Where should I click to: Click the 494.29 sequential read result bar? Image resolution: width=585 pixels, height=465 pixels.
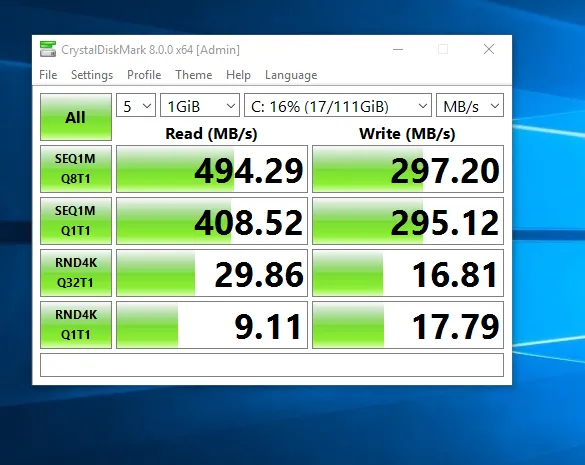[x=212, y=169]
